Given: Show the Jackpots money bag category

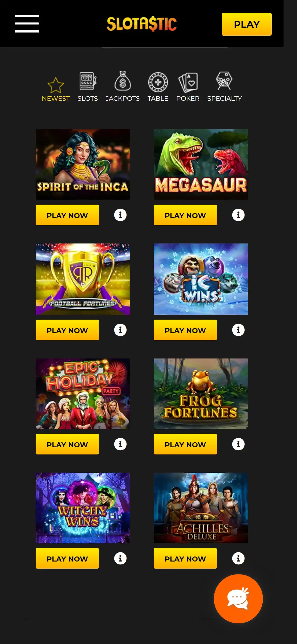Looking at the screenshot, I should pyautogui.click(x=122, y=87).
